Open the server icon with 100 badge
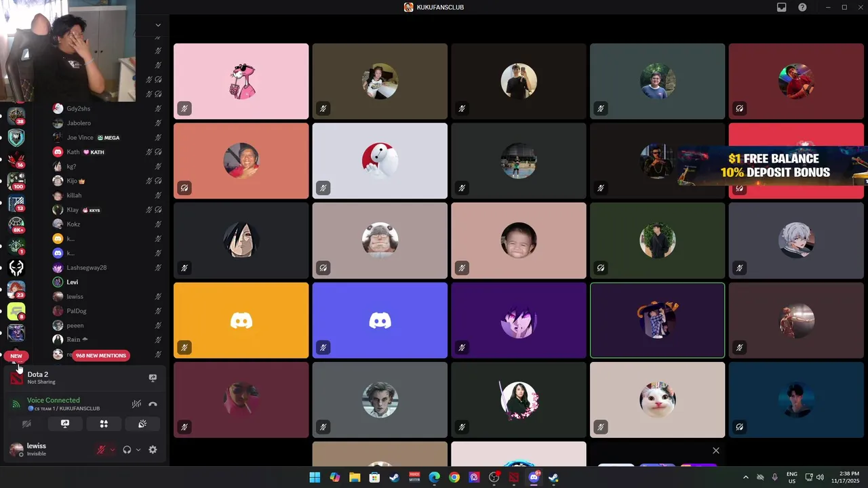The height and width of the screenshot is (488, 868). [x=16, y=180]
